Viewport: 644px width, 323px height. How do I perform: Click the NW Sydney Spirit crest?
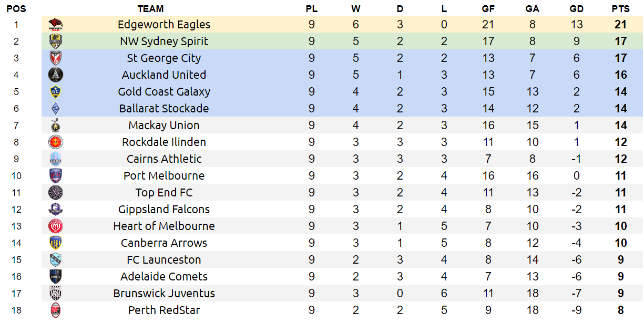pyautogui.click(x=55, y=41)
